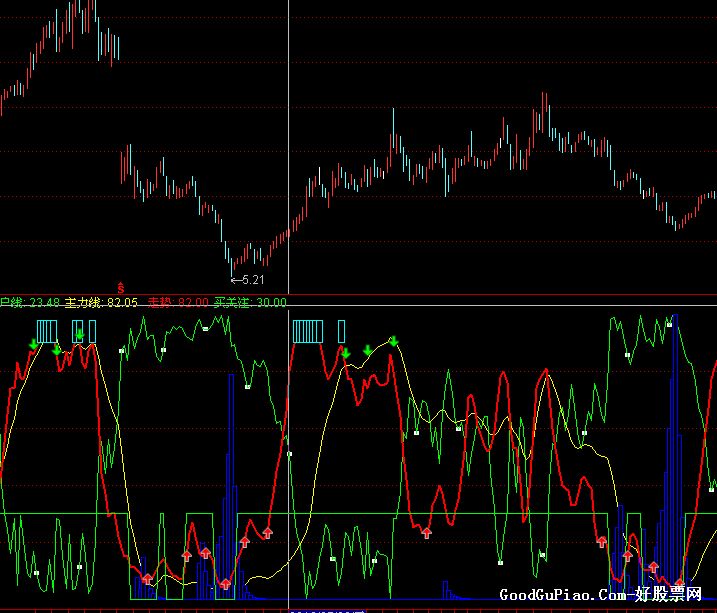Select the 户线: 23.48 indicator label

coord(30,303)
